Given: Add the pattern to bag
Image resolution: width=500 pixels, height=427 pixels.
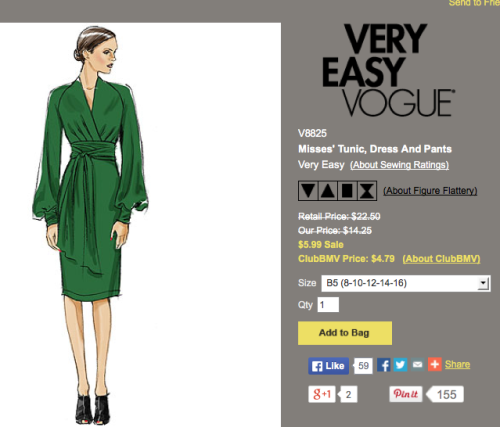Looking at the screenshot, I should [345, 333].
